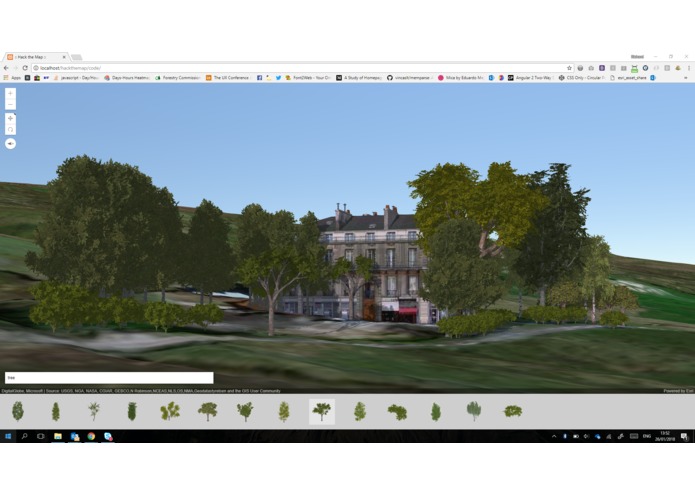Pick the fifth yellow-green bushy tree model
The image size is (695, 494).
coord(170,411)
